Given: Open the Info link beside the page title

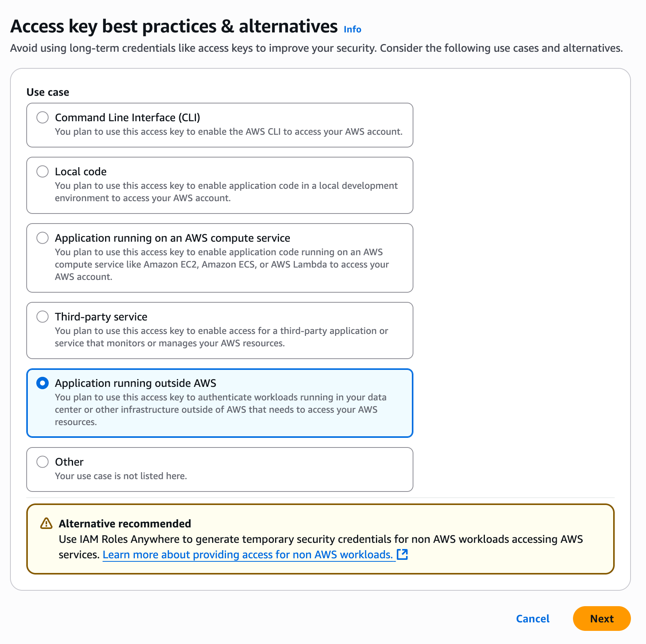Looking at the screenshot, I should tap(352, 29).
